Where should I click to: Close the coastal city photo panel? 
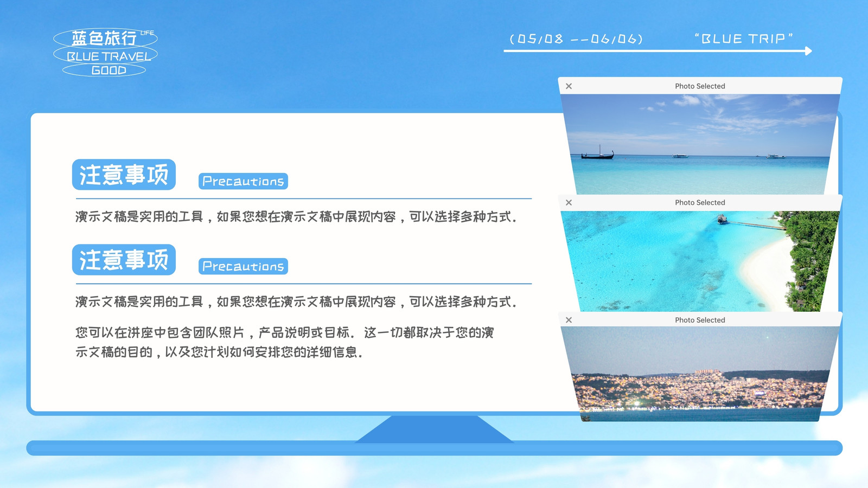pos(569,320)
